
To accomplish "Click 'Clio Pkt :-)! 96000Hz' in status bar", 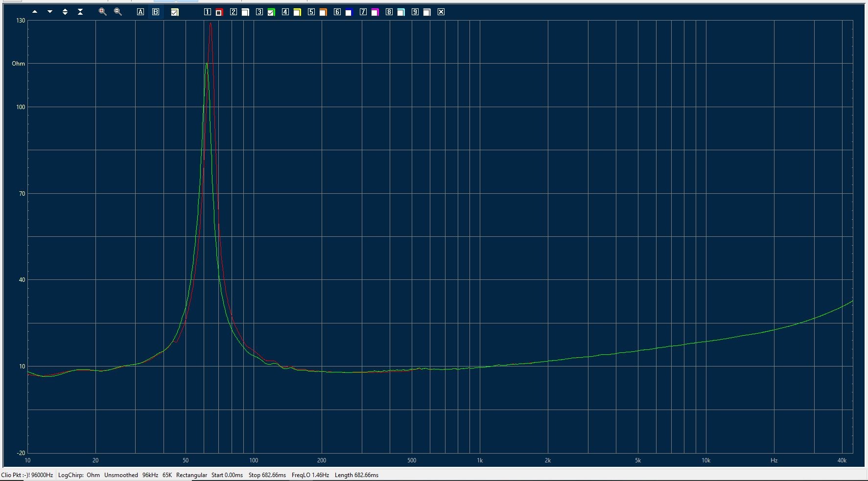I will coord(27,475).
